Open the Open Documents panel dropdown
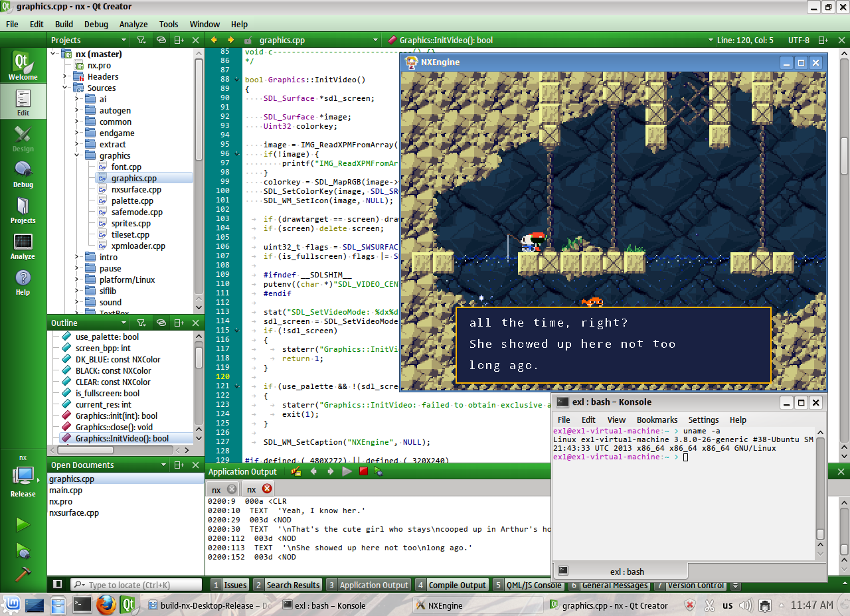850x616 pixels. point(108,465)
